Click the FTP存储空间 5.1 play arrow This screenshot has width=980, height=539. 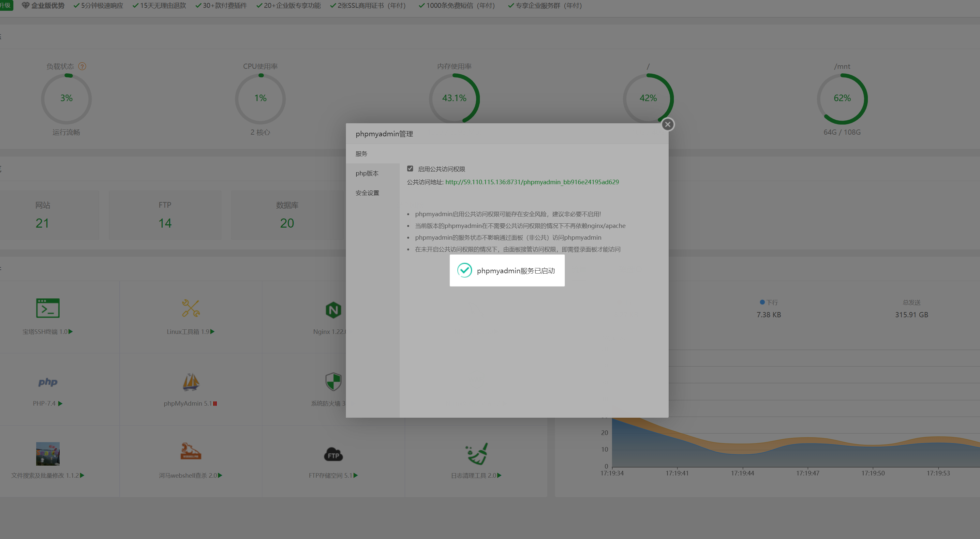pos(356,475)
